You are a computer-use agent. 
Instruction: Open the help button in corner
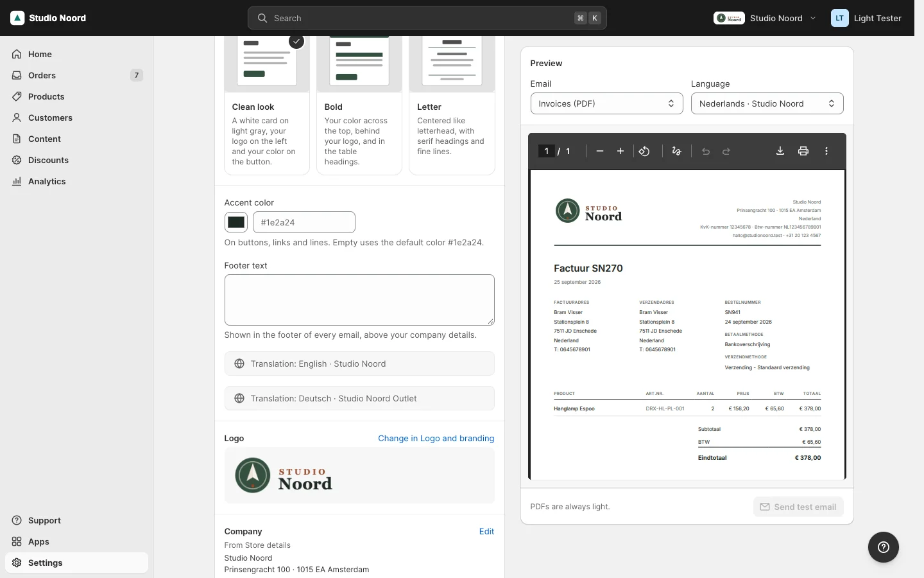click(884, 547)
